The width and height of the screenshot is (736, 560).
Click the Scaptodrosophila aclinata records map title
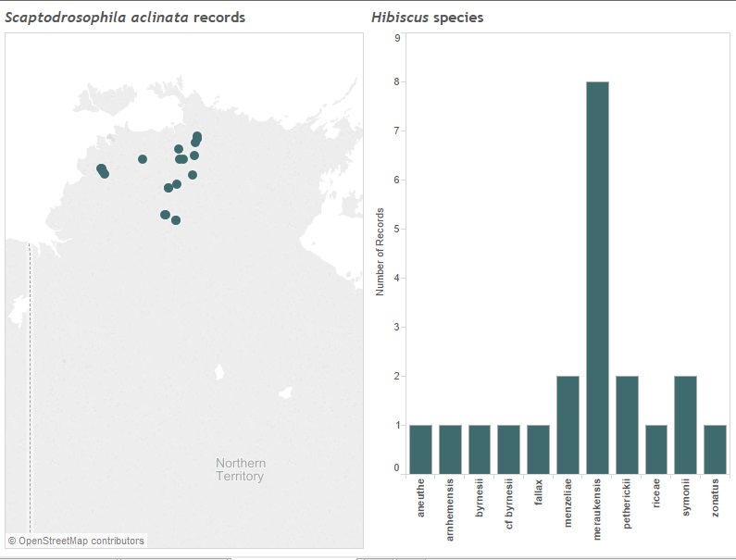(126, 18)
